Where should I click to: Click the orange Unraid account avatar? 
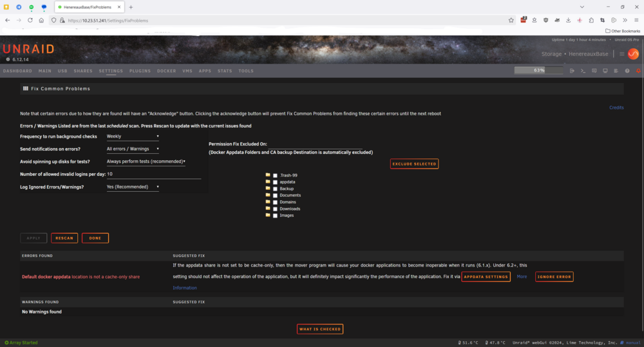pos(633,54)
